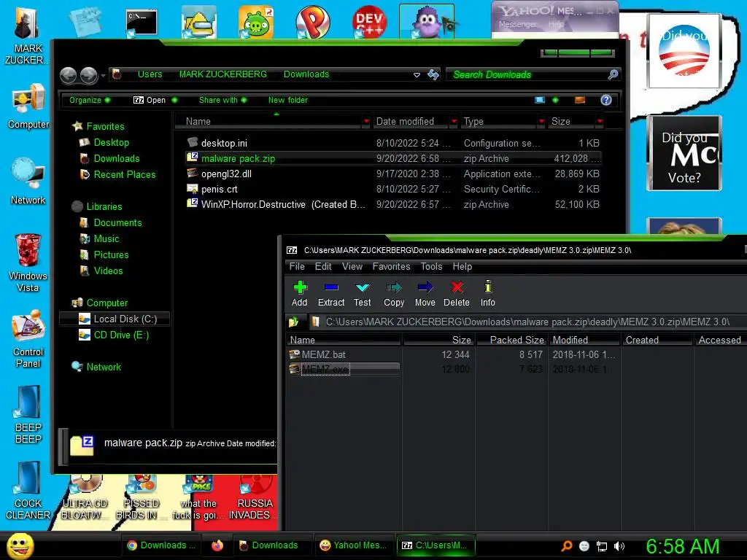Open Pictures library in navigation pane
The image size is (747, 560).
(111, 254)
